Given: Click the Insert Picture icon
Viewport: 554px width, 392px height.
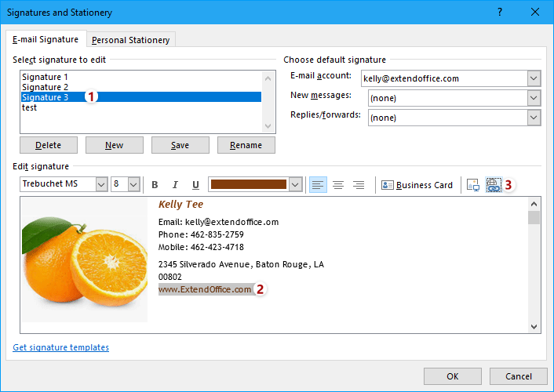Looking at the screenshot, I should [472, 185].
